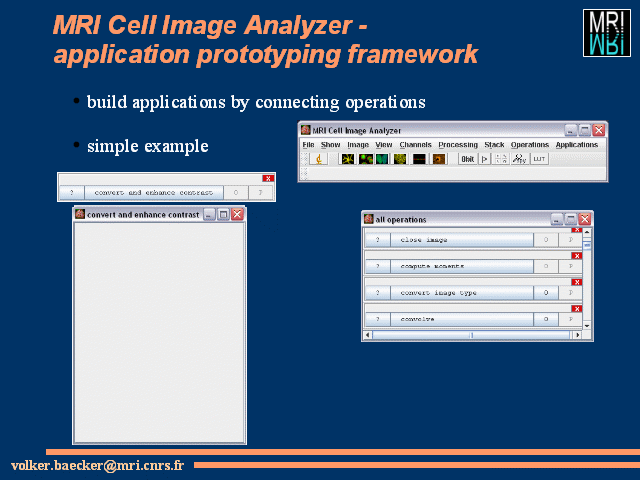Minimize the MRI Cell Image Analyzer window
This screenshot has width=640, height=480.
[571, 130]
